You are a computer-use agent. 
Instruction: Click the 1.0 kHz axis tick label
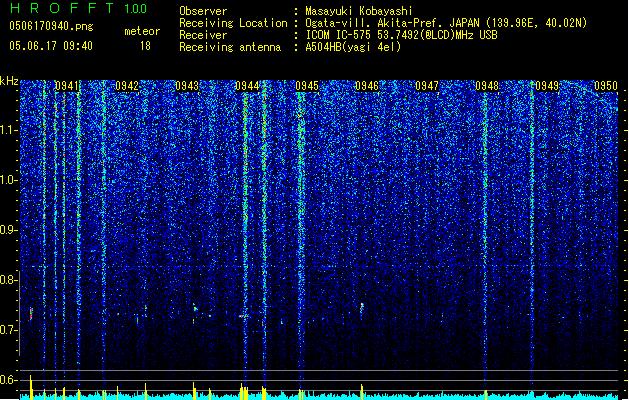tap(9, 180)
